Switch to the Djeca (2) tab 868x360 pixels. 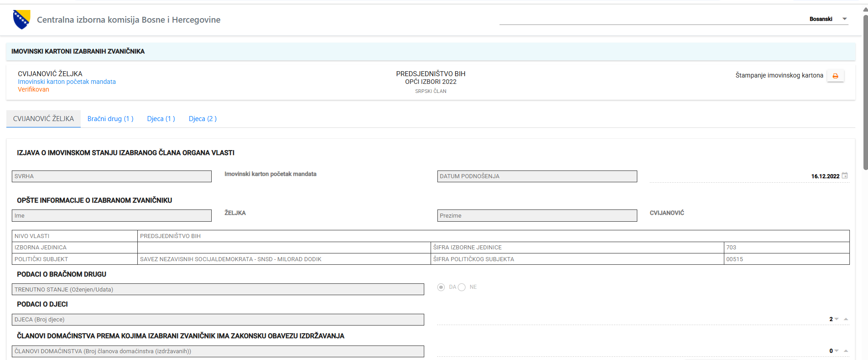pyautogui.click(x=203, y=119)
